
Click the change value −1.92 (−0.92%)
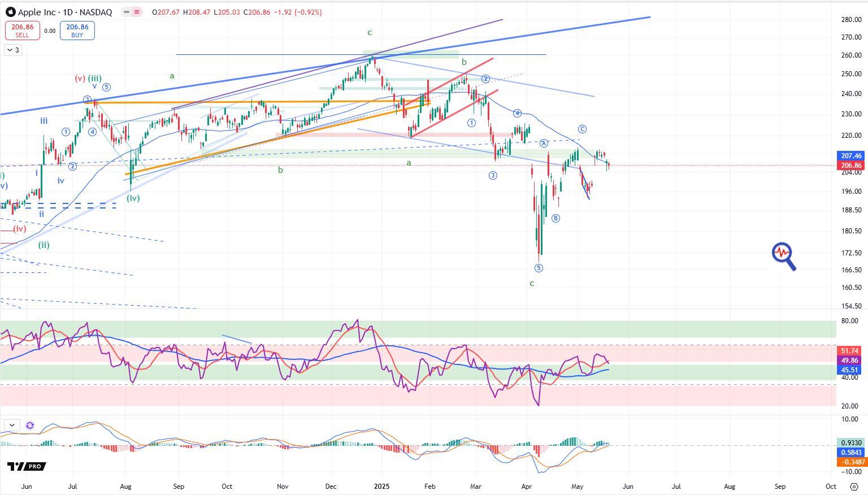(297, 12)
